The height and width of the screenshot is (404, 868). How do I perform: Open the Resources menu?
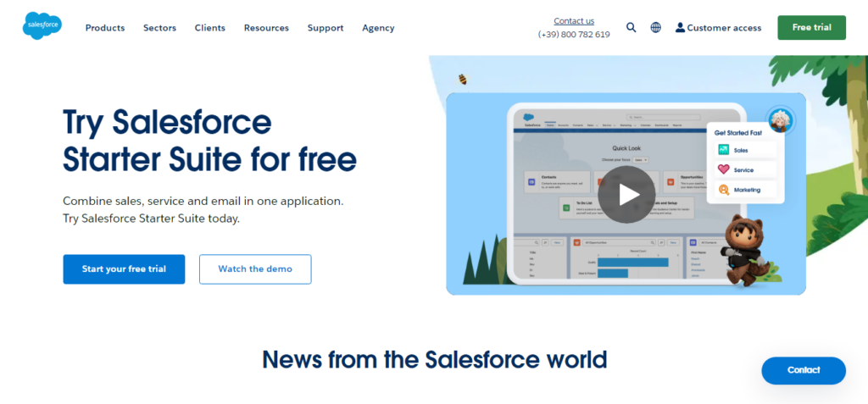pos(266,28)
